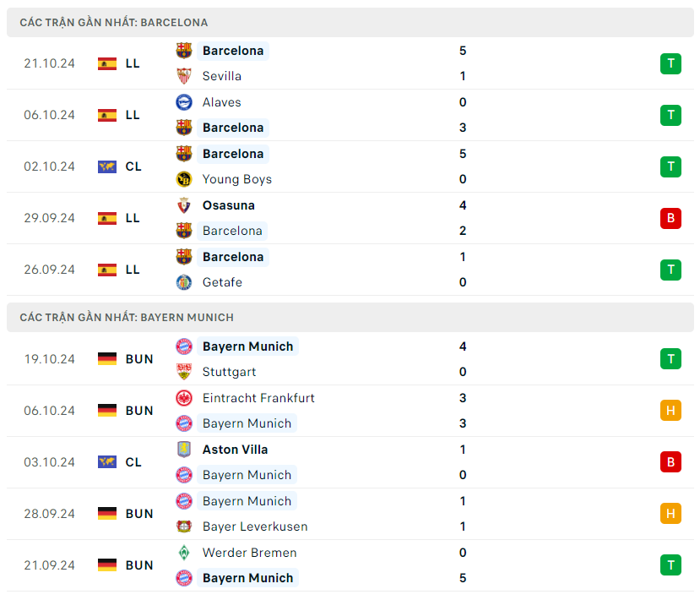700x600 pixels.
Task: Click the 03.10.24 Aston Villa match date
Action: (x=50, y=462)
